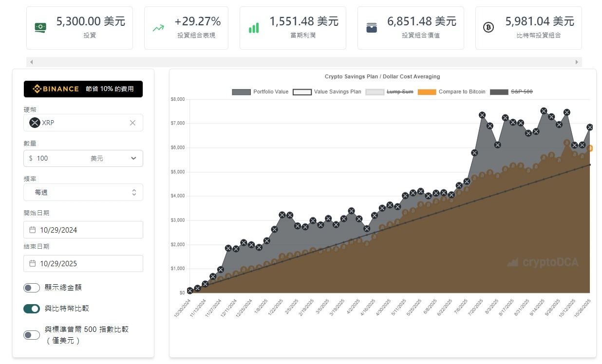Click the start date calendar icon
The image size is (602, 364).
tap(33, 230)
